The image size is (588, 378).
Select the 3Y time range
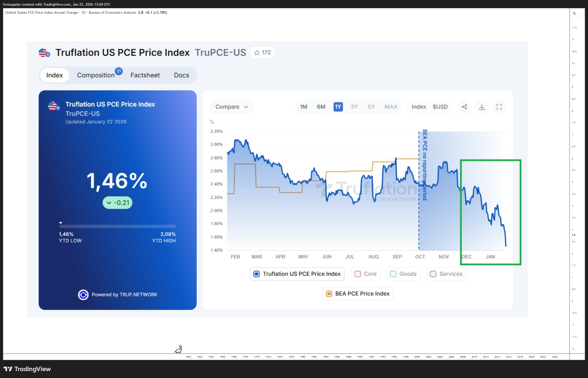click(354, 107)
